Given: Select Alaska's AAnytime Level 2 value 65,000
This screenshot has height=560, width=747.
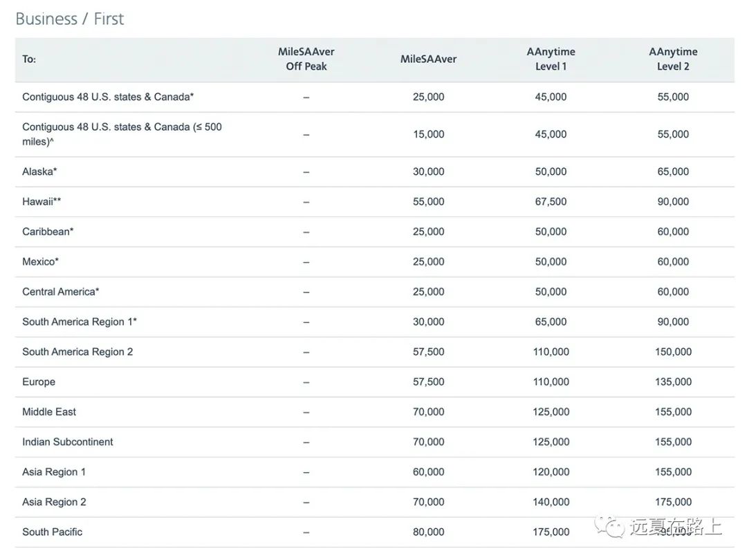Looking at the screenshot, I should [x=673, y=171].
